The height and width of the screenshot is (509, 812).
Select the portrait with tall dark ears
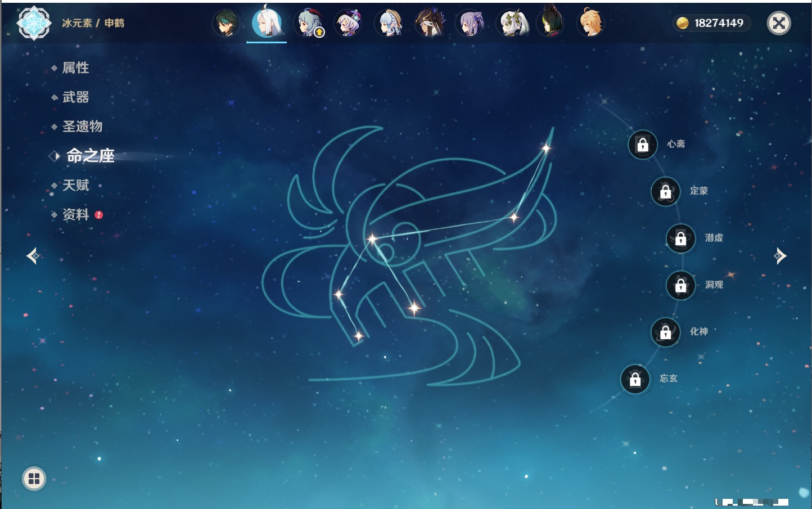coord(551,21)
